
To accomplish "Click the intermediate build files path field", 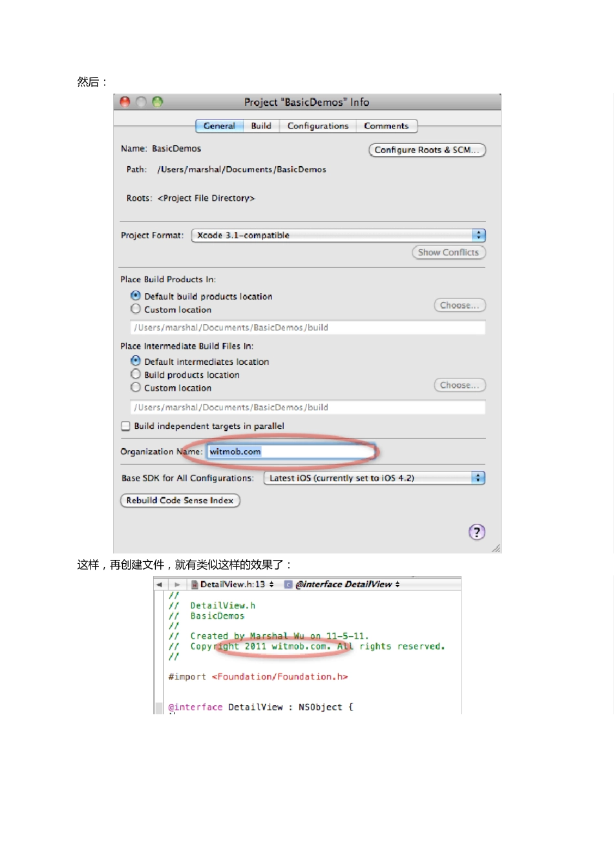I will click(x=308, y=408).
